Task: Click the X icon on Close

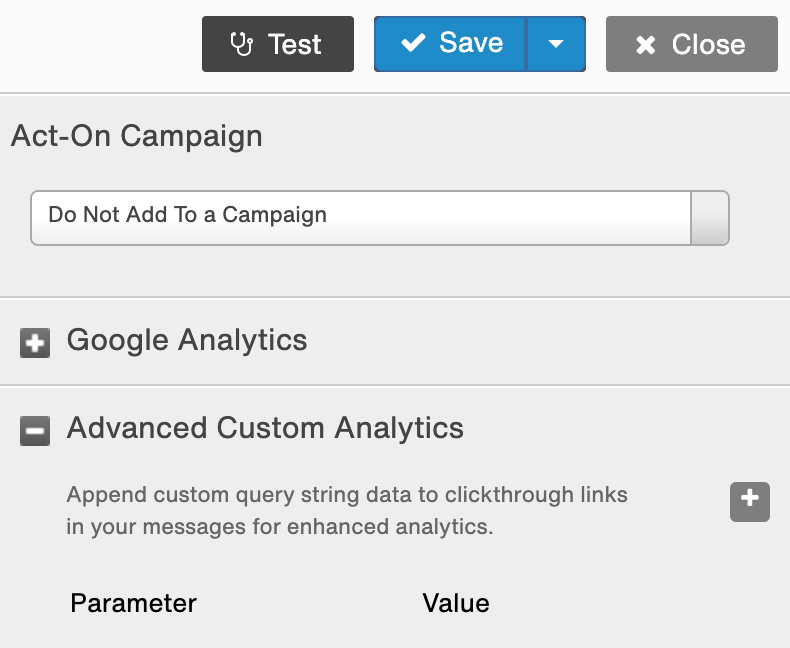Action: (x=645, y=45)
